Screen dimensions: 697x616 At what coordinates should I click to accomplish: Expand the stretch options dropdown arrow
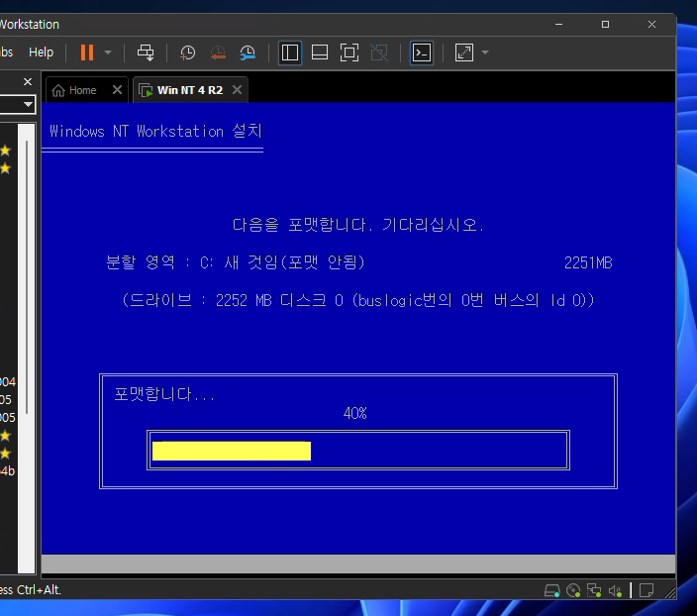tap(485, 52)
